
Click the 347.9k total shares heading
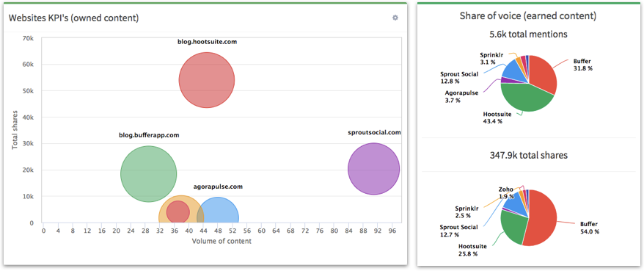click(529, 156)
